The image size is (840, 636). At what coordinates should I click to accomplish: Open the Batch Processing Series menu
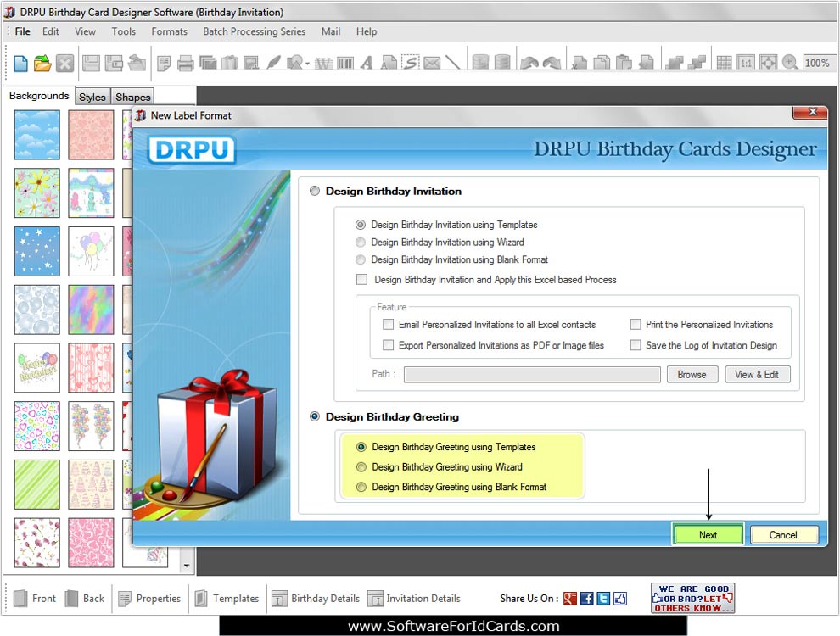(x=255, y=31)
